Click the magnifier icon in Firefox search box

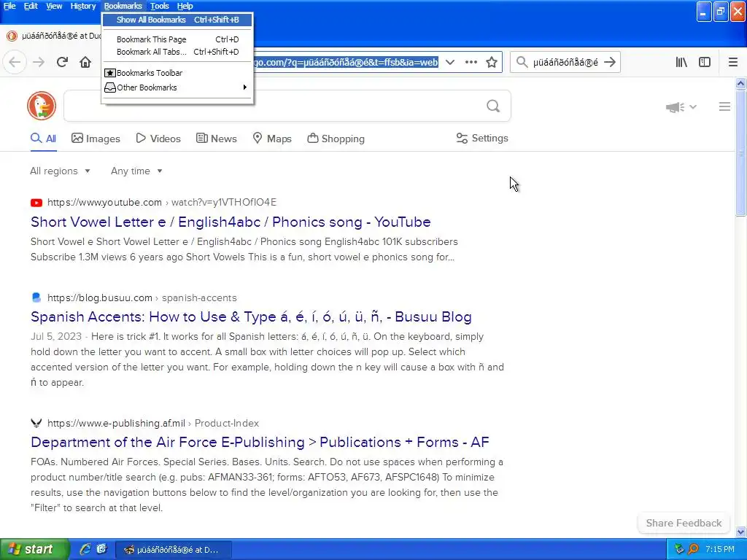click(522, 62)
